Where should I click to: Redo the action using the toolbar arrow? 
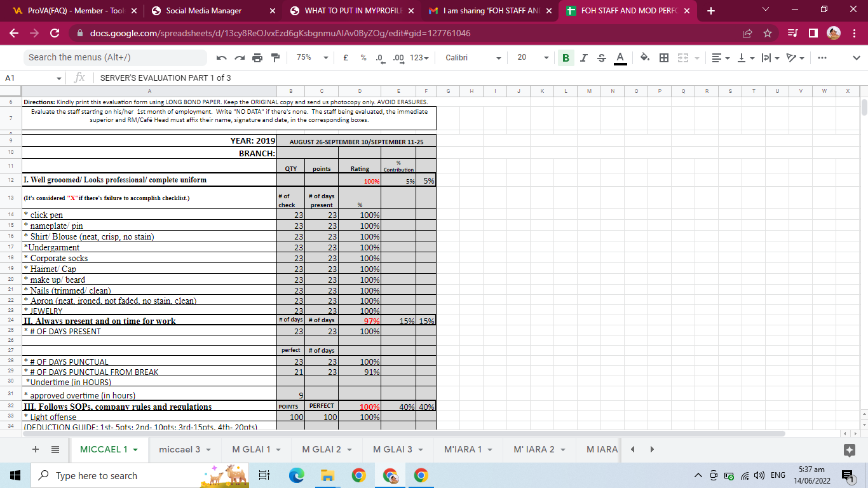click(x=239, y=58)
